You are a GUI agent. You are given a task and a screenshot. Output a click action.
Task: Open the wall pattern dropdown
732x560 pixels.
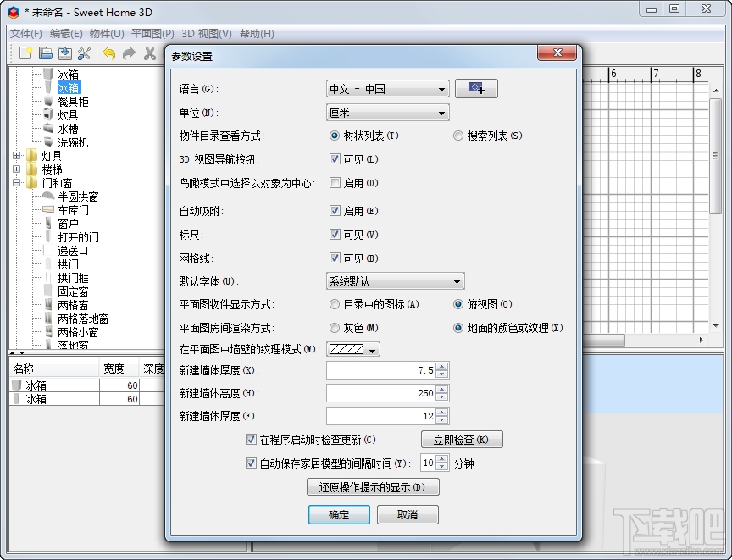pyautogui.click(x=353, y=349)
